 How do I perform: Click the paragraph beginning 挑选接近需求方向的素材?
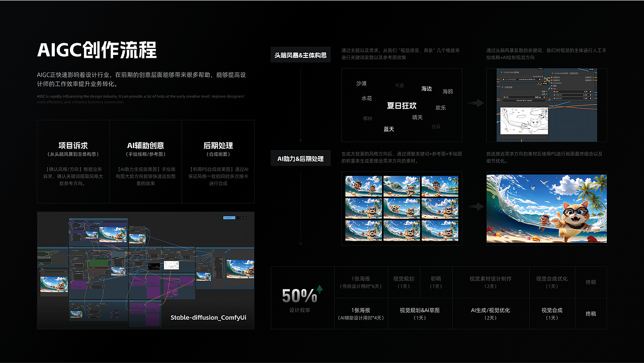coord(544,158)
